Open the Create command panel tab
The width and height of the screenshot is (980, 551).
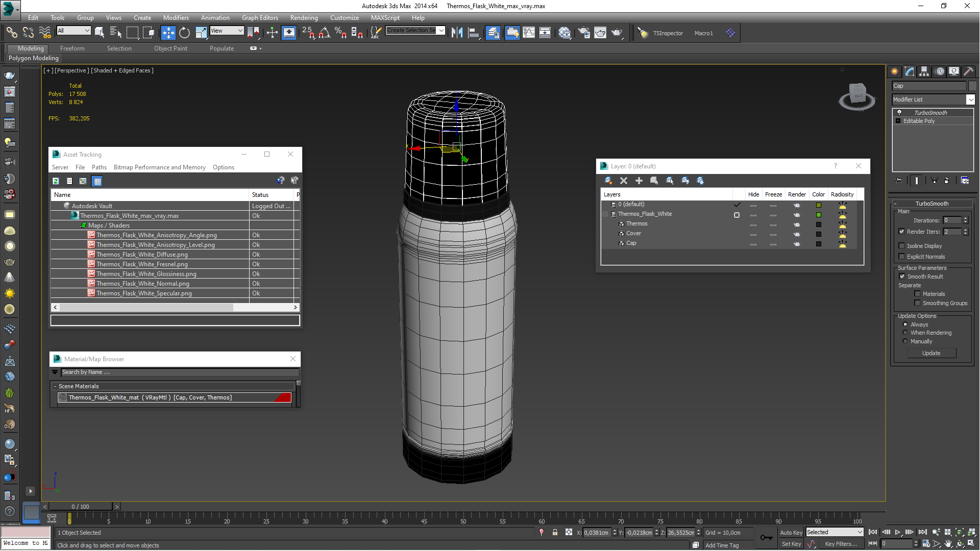tap(895, 71)
